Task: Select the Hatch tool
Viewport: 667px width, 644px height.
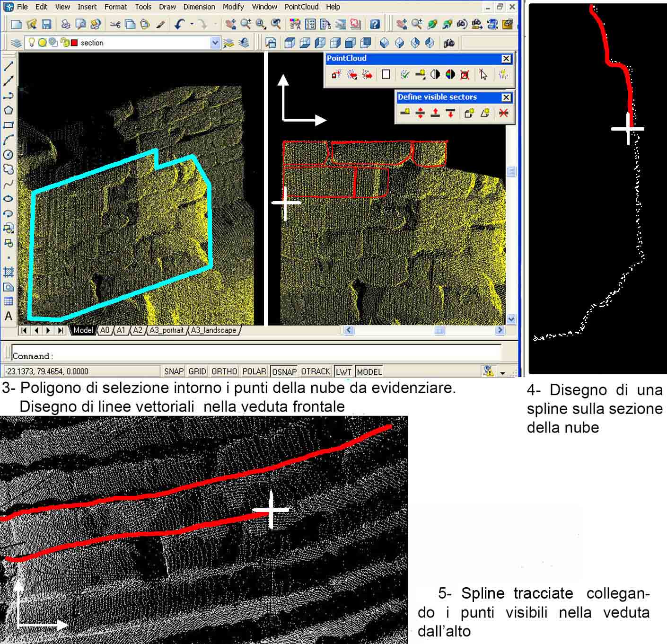Action: (x=9, y=272)
